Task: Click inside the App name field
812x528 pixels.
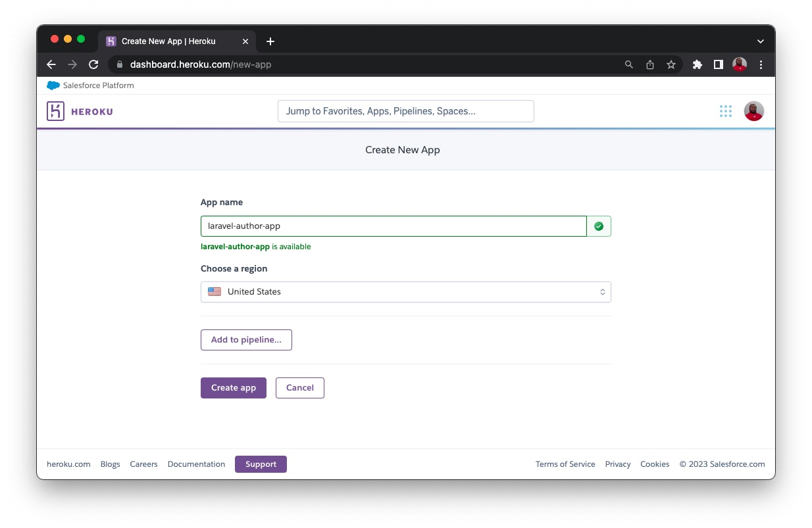Action: coord(393,226)
